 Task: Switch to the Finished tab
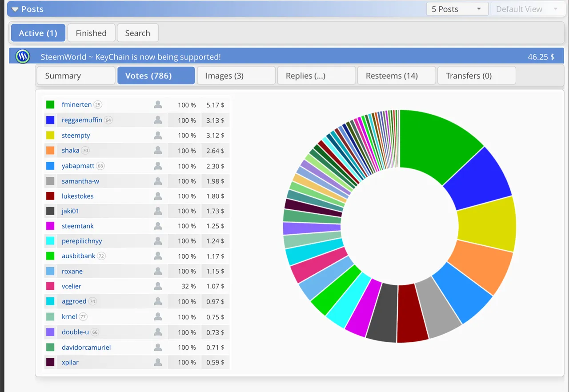[91, 33]
